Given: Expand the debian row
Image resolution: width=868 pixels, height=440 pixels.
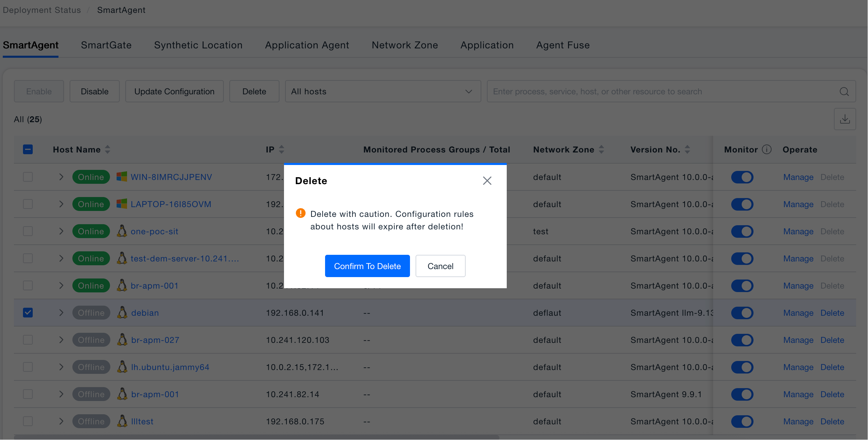Looking at the screenshot, I should [61, 313].
